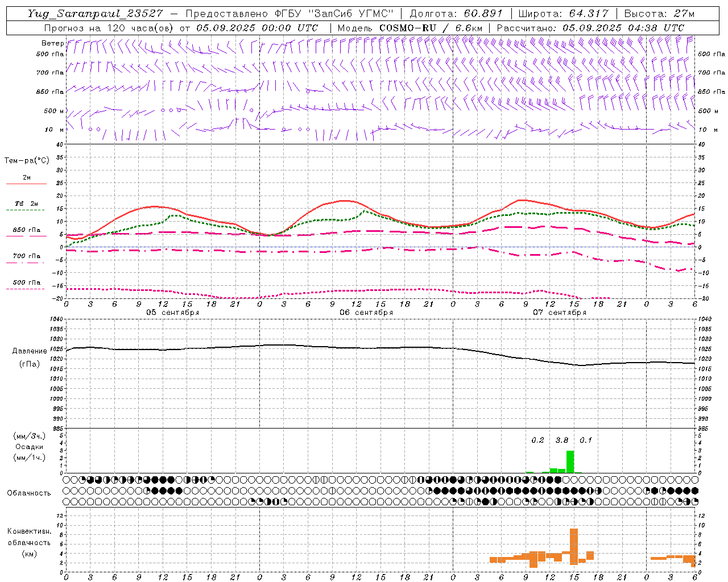
Task: Click the black pressure curve line
Action: tap(381, 348)
